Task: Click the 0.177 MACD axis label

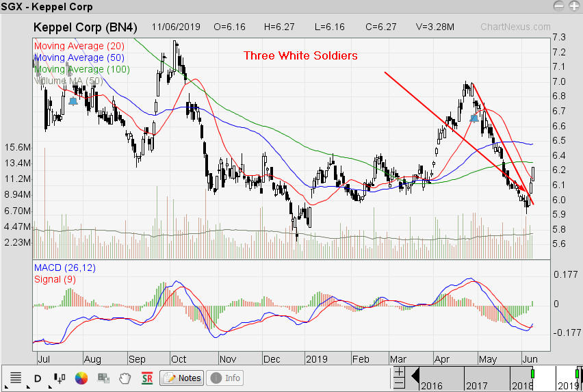Action: point(566,274)
